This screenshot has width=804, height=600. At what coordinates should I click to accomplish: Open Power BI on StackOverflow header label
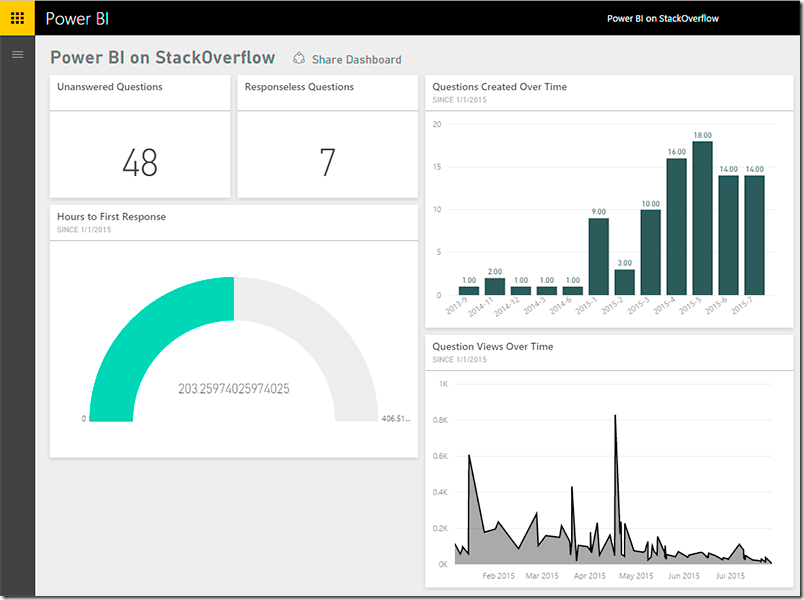point(662,18)
